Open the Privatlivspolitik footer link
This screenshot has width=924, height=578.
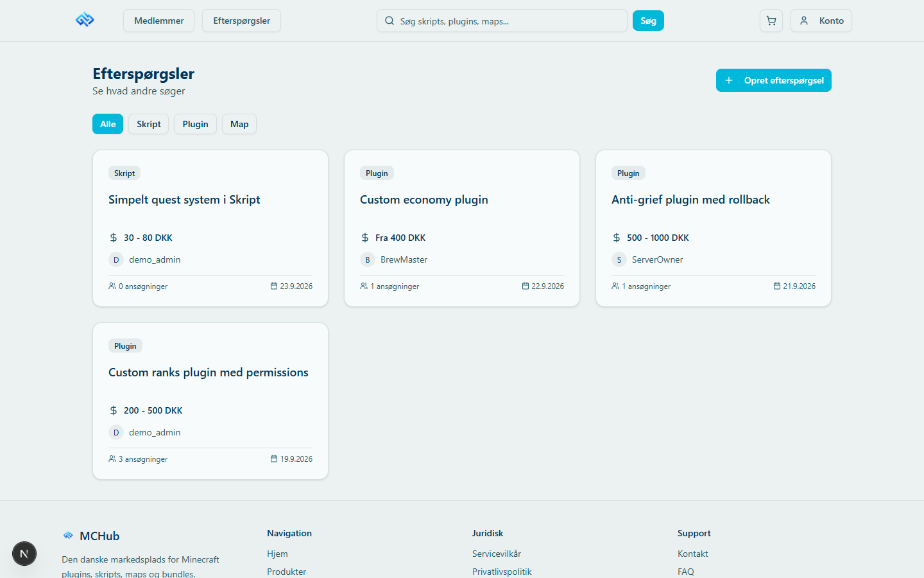pyautogui.click(x=502, y=572)
